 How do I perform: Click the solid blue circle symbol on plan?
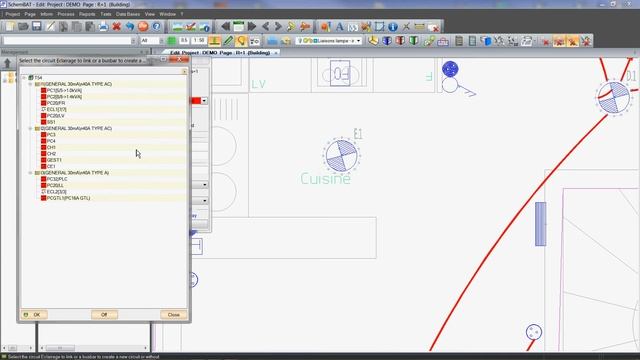pos(450,69)
